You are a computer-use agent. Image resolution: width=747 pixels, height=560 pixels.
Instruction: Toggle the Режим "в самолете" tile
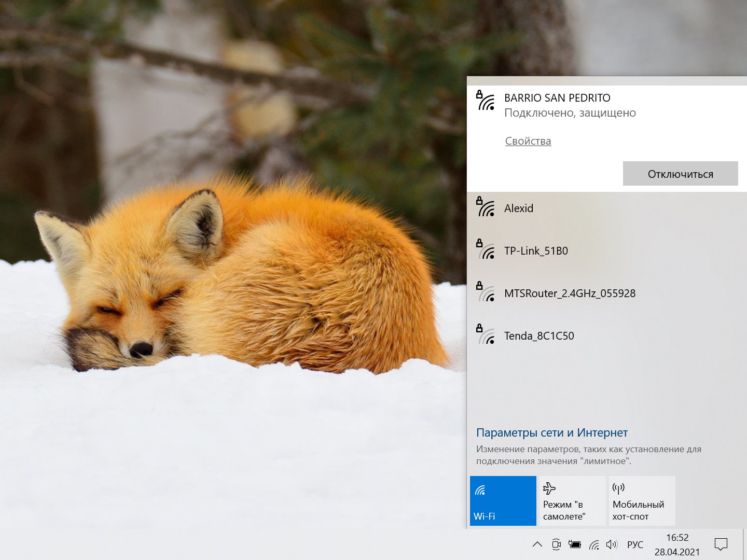point(573,501)
